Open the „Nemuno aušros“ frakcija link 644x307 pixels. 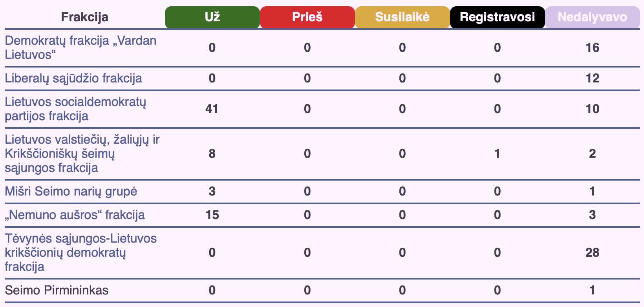pos(75,215)
